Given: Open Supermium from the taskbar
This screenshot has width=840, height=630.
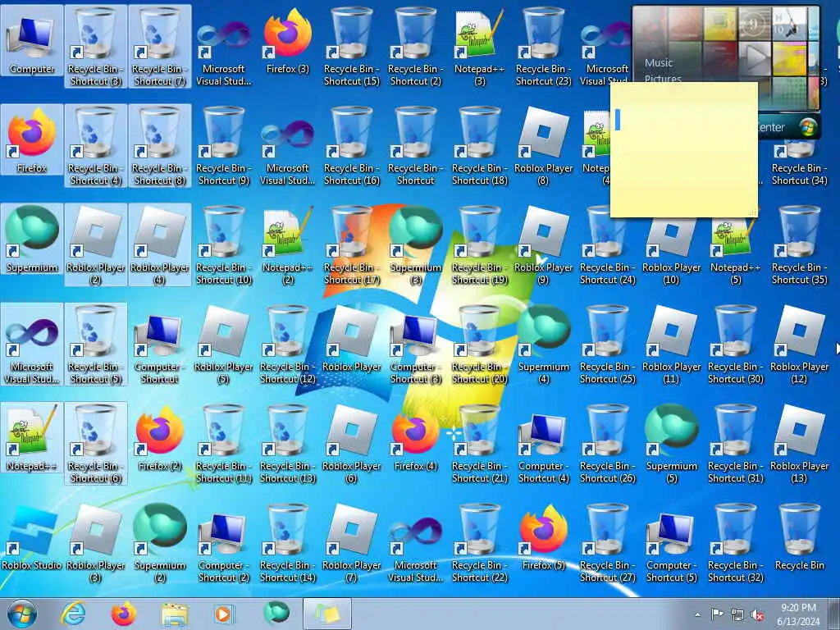Looking at the screenshot, I should (x=276, y=614).
